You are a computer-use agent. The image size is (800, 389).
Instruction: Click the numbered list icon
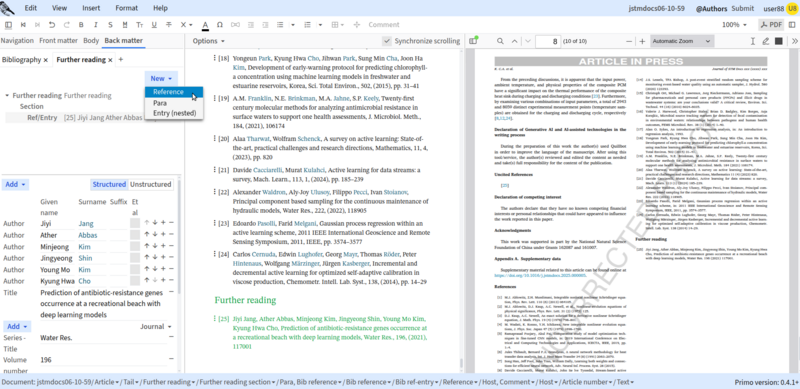tap(307, 25)
